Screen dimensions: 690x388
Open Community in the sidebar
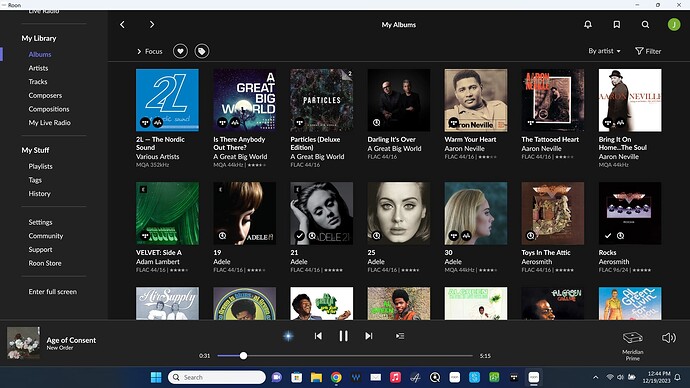pos(46,236)
